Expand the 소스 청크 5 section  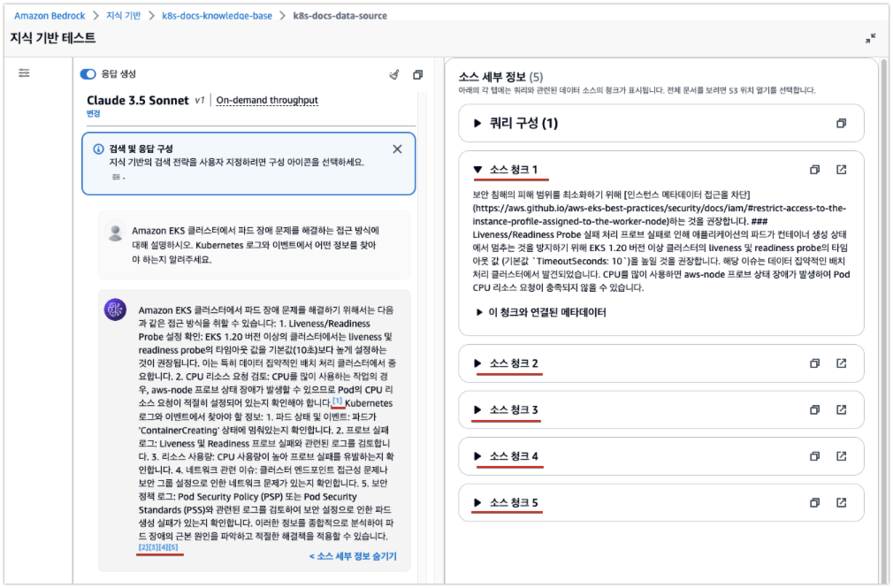click(477, 502)
